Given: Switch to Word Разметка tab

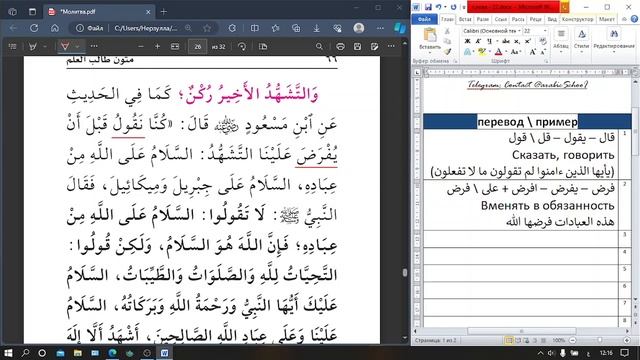Looking at the screenshot, I should point(482,19).
